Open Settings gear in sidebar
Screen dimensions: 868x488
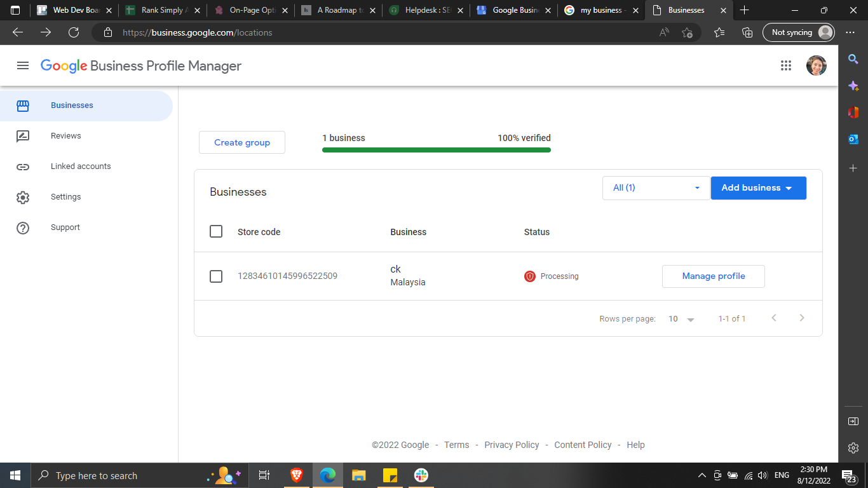coord(23,197)
